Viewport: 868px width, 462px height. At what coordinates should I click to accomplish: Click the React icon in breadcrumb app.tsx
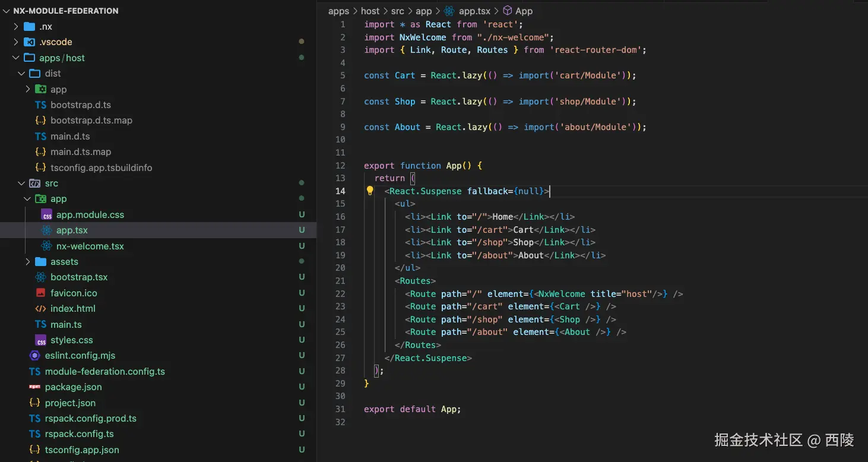click(x=449, y=11)
